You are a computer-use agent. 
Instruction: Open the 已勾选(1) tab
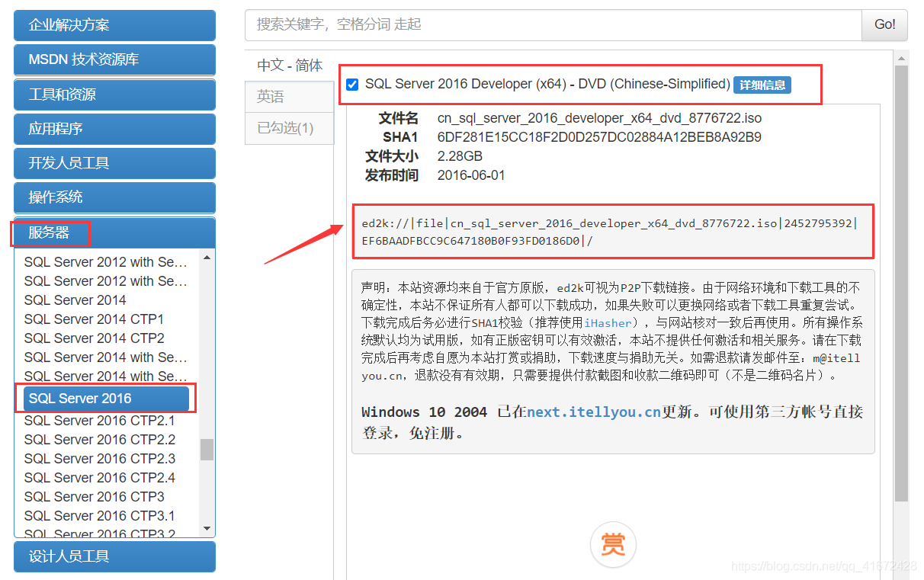pos(290,128)
